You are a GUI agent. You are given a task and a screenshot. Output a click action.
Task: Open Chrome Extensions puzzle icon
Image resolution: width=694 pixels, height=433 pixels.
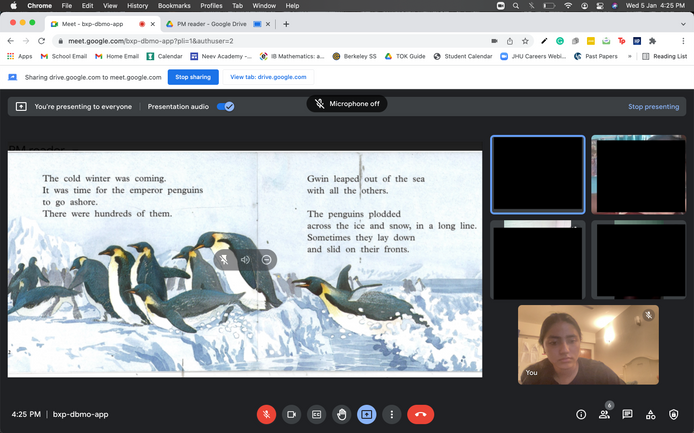click(x=652, y=41)
